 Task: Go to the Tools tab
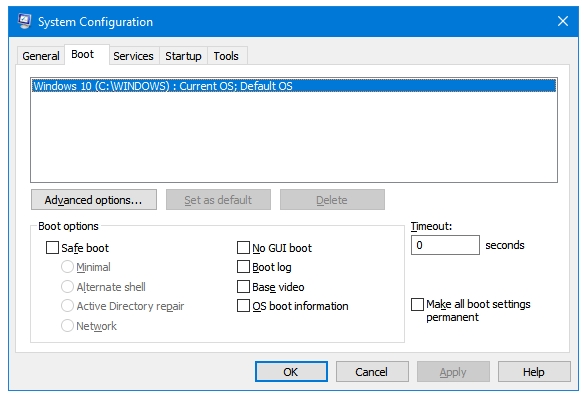tap(226, 56)
